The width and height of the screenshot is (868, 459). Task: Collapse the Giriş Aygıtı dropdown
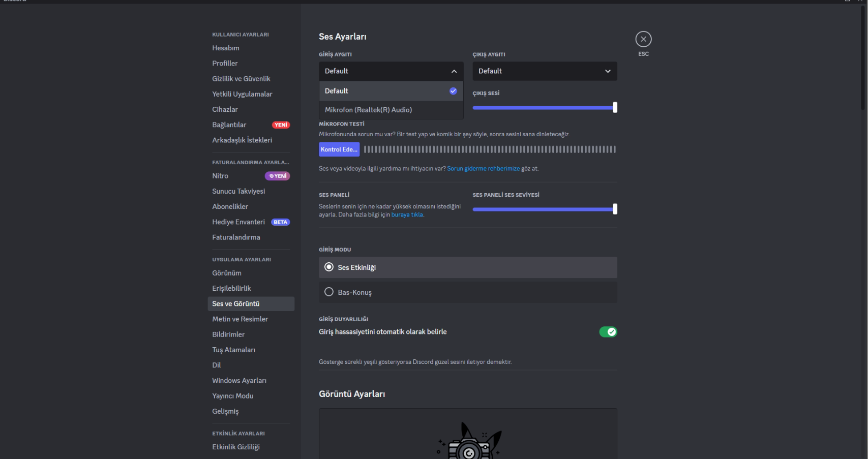click(454, 71)
